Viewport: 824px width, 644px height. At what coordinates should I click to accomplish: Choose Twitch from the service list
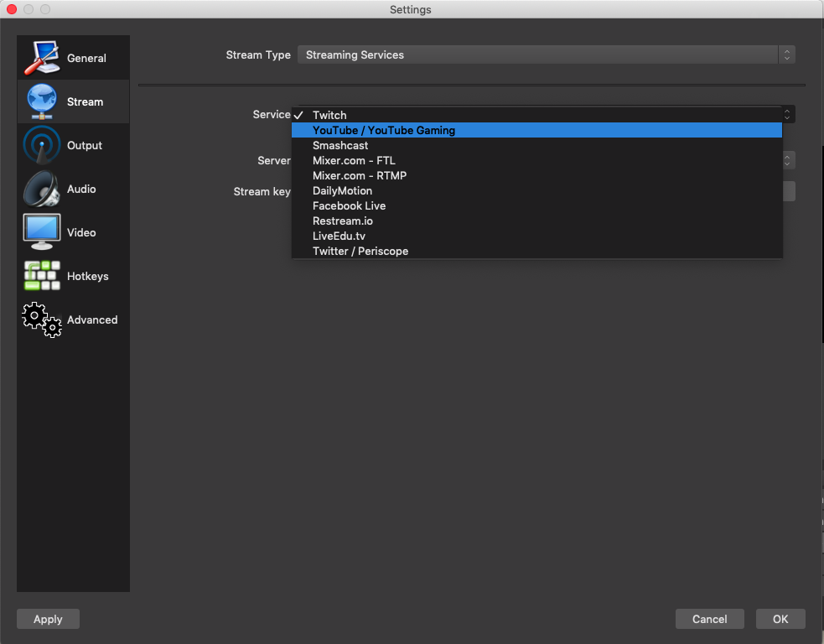click(537, 115)
